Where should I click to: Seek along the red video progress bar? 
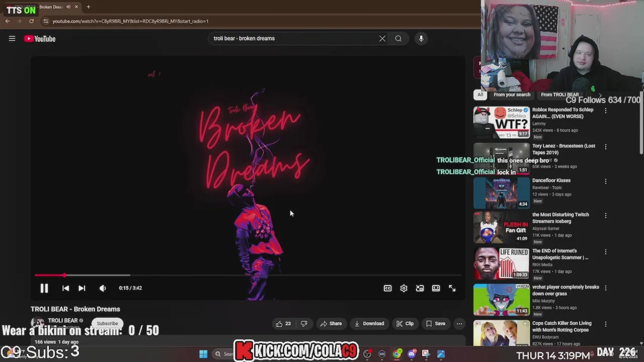249,275
